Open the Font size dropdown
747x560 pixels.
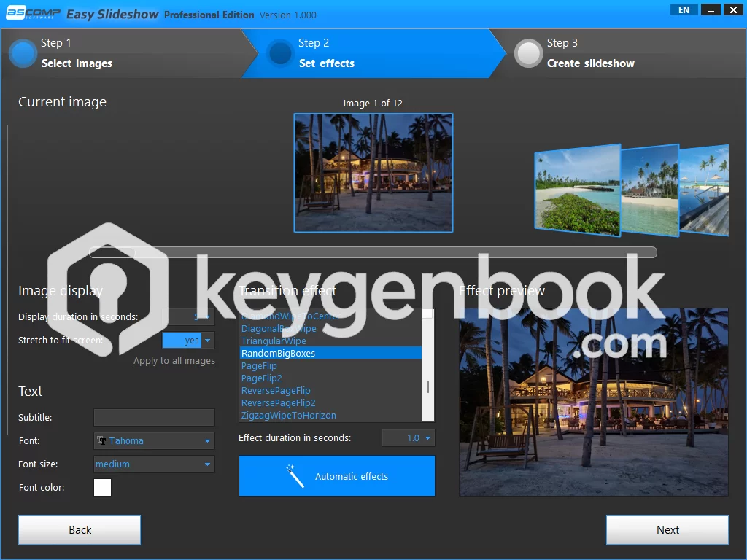[x=207, y=464]
